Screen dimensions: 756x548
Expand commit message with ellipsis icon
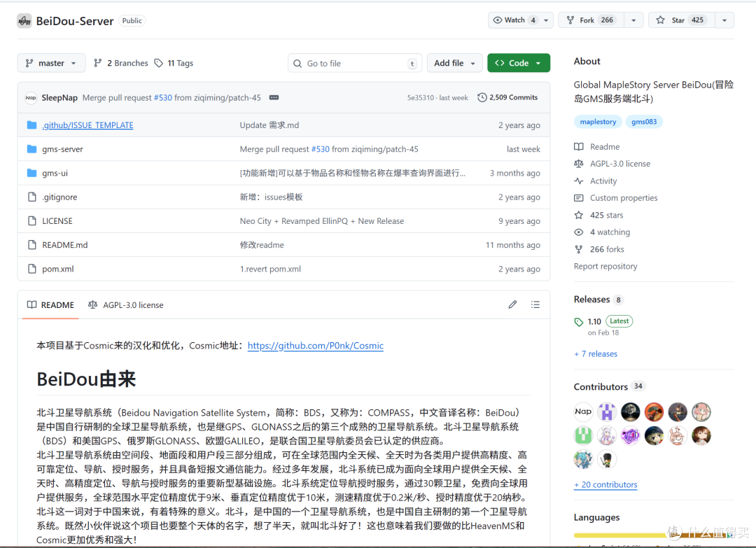274,97
